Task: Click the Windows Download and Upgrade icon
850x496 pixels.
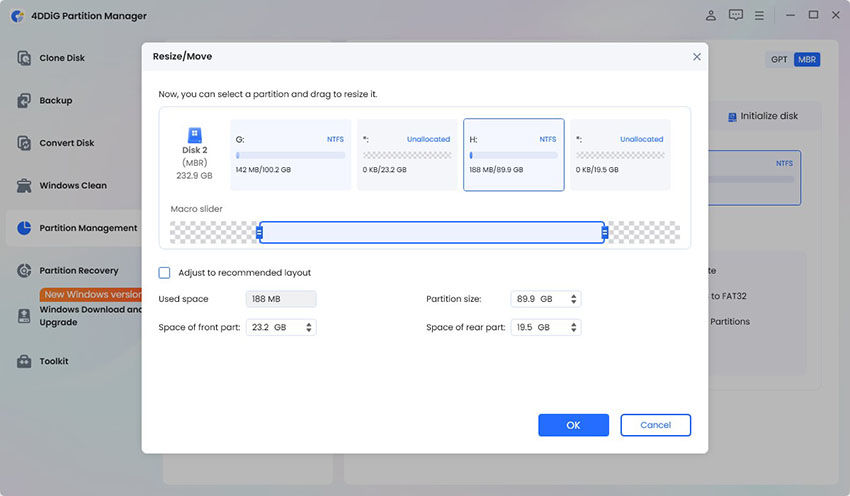Action: point(24,316)
